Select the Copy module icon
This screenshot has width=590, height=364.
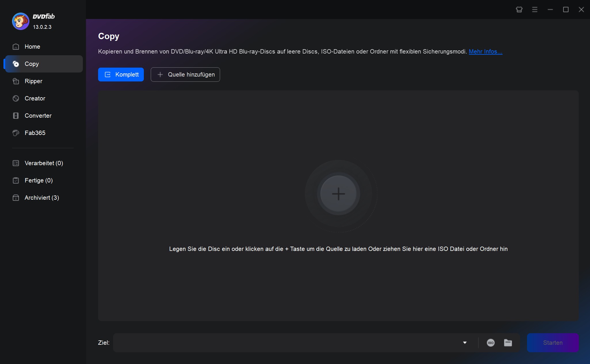pos(16,64)
